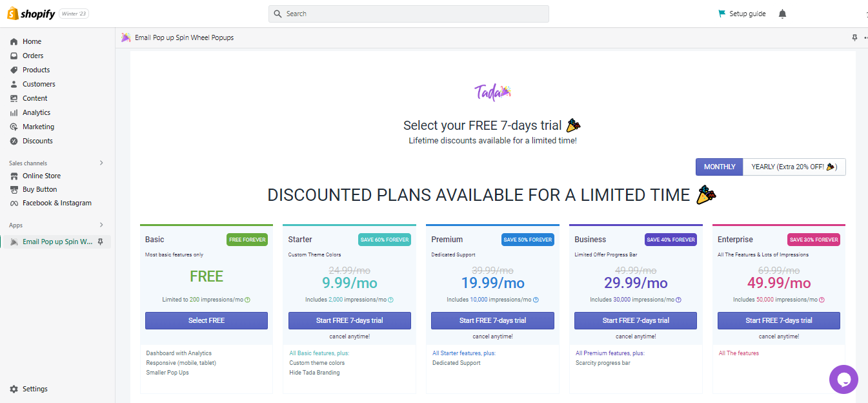Click the Settings gear icon

14,389
